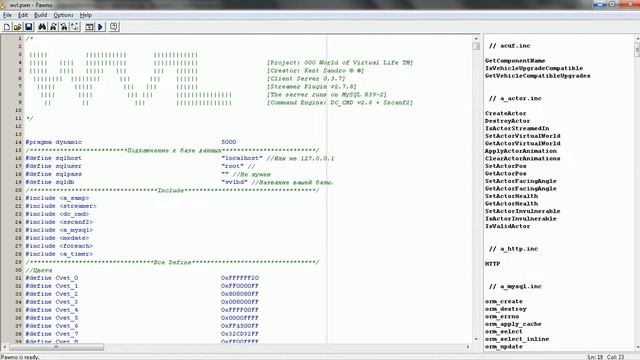Click the #define sqlhost line
640x360 pixels.
(180, 158)
